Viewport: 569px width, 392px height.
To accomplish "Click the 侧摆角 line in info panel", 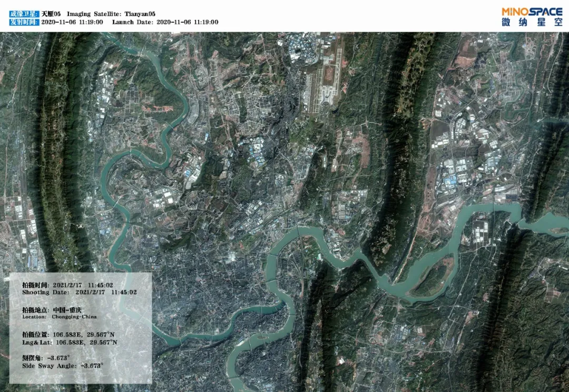I will pyautogui.click(x=46, y=358).
